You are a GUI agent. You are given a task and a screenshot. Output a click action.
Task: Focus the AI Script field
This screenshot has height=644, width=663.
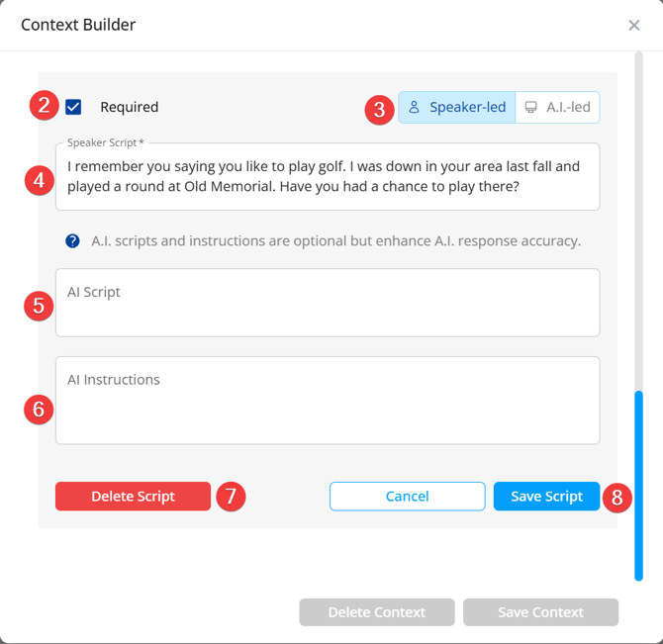coord(327,303)
